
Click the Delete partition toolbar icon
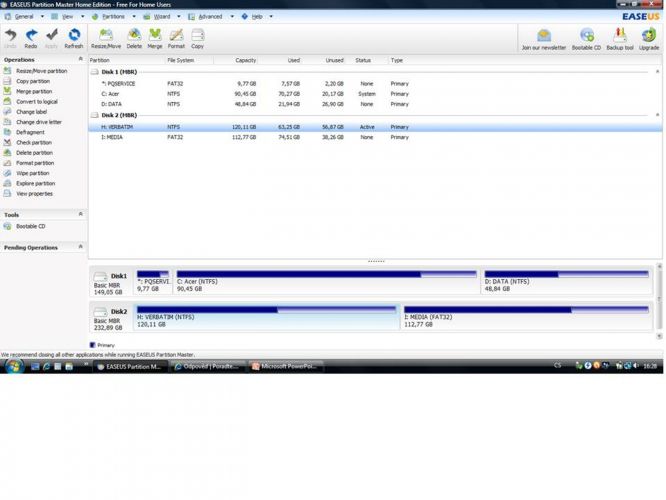coord(134,38)
